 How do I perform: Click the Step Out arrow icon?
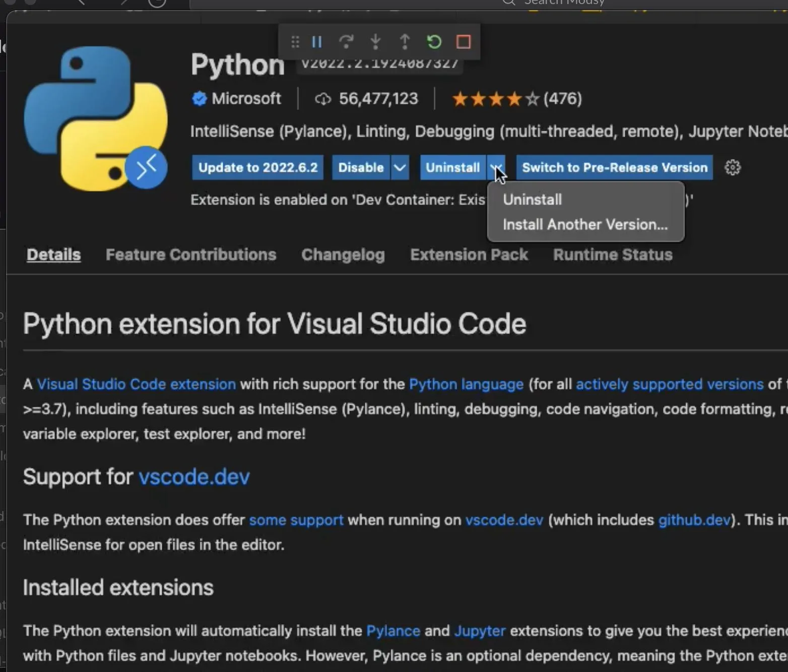pyautogui.click(x=405, y=42)
